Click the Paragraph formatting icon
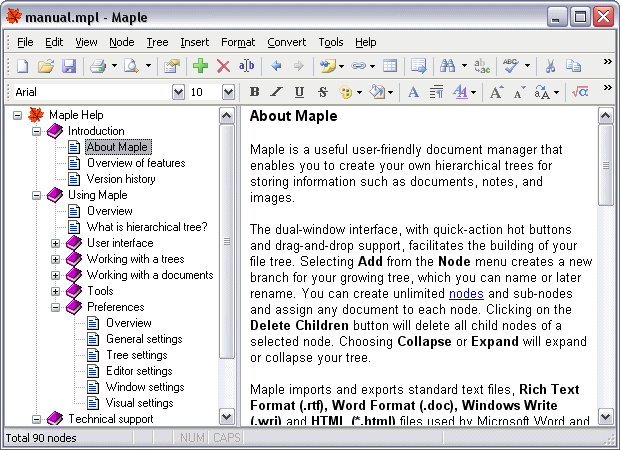The width and height of the screenshot is (620, 450). point(436,92)
